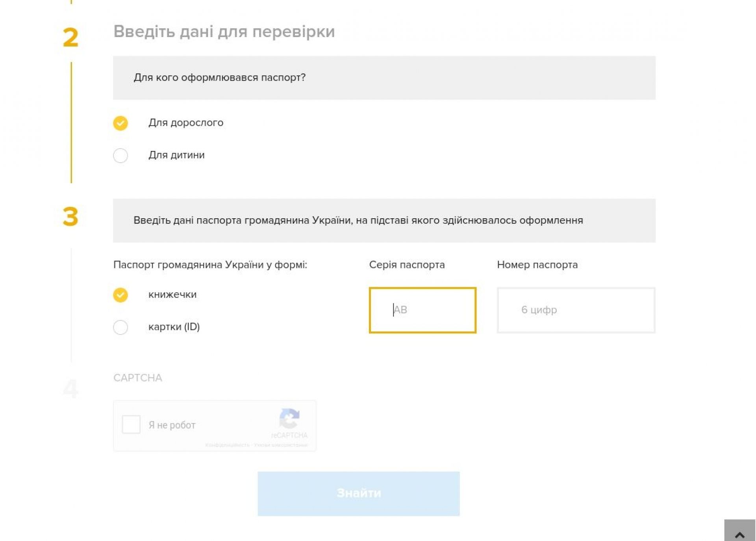Click the "Серія паспорта" field label
Screen dimensions: 756x541
(x=407, y=265)
